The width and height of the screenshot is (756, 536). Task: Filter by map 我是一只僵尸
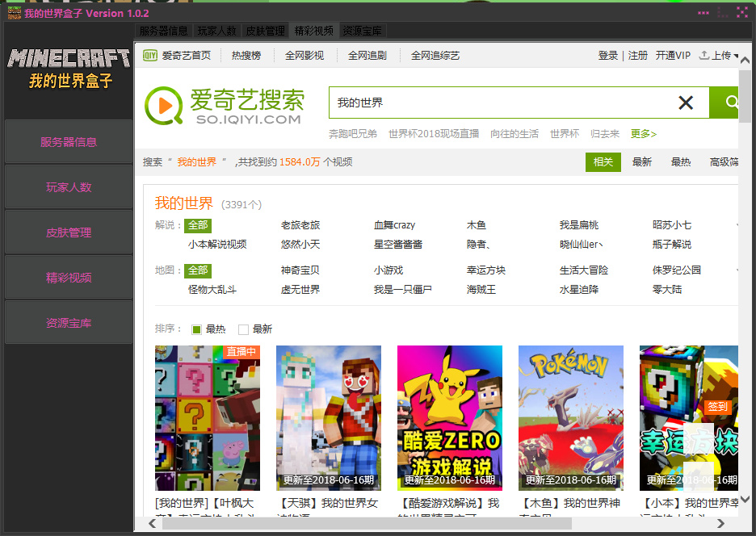click(403, 290)
